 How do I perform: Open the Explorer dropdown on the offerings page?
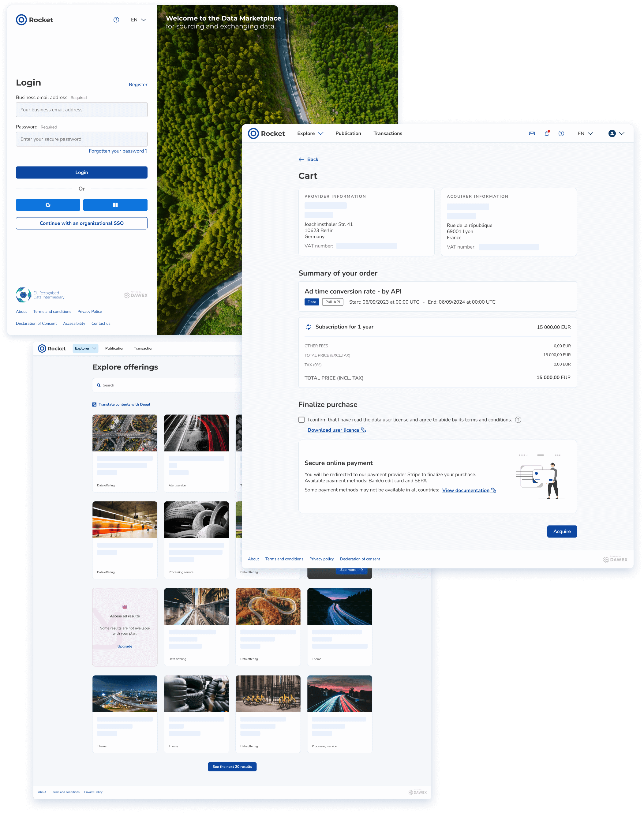pyautogui.click(x=85, y=348)
